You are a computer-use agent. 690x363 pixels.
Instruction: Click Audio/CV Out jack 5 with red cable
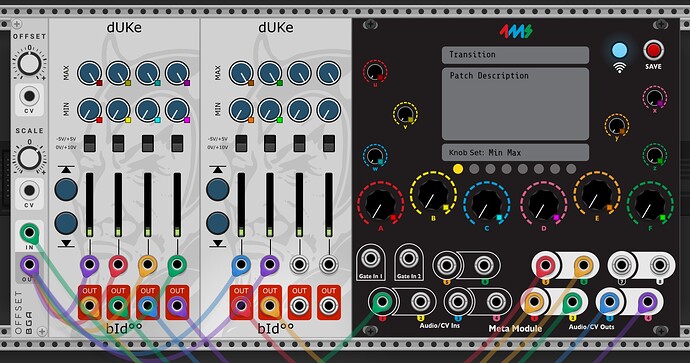(545, 265)
